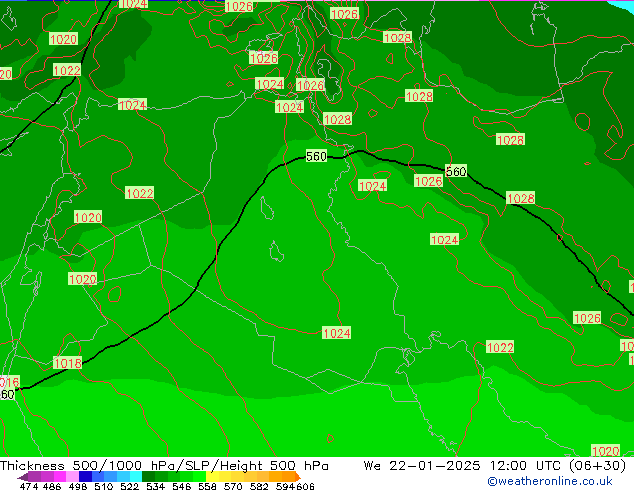The width and height of the screenshot is (634, 490).
Task: Click the legend value "498"
Action: 78,486
